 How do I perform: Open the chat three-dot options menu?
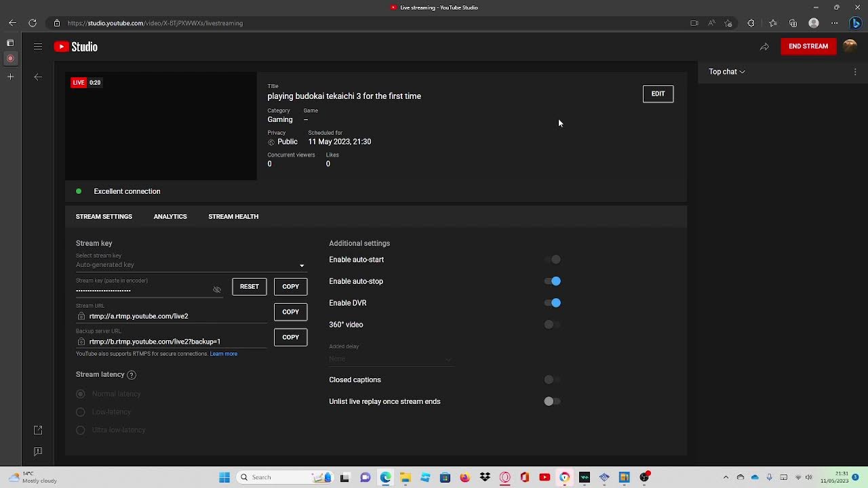855,72
